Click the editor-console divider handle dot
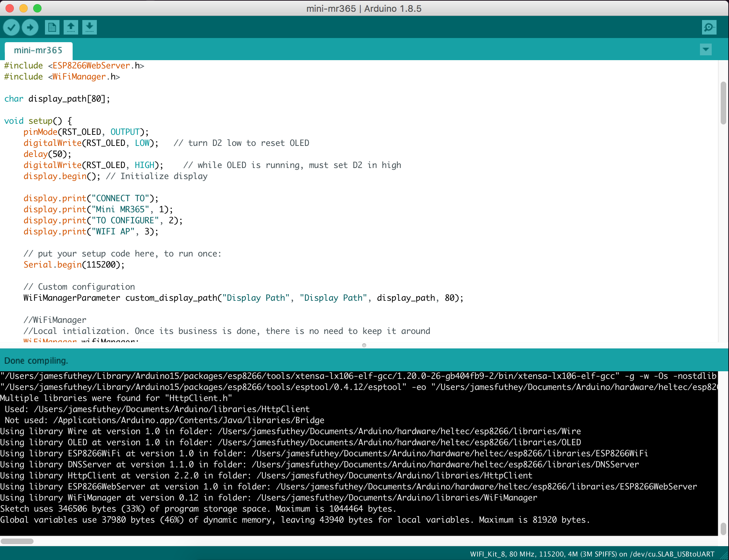The height and width of the screenshot is (560, 729). (x=364, y=345)
